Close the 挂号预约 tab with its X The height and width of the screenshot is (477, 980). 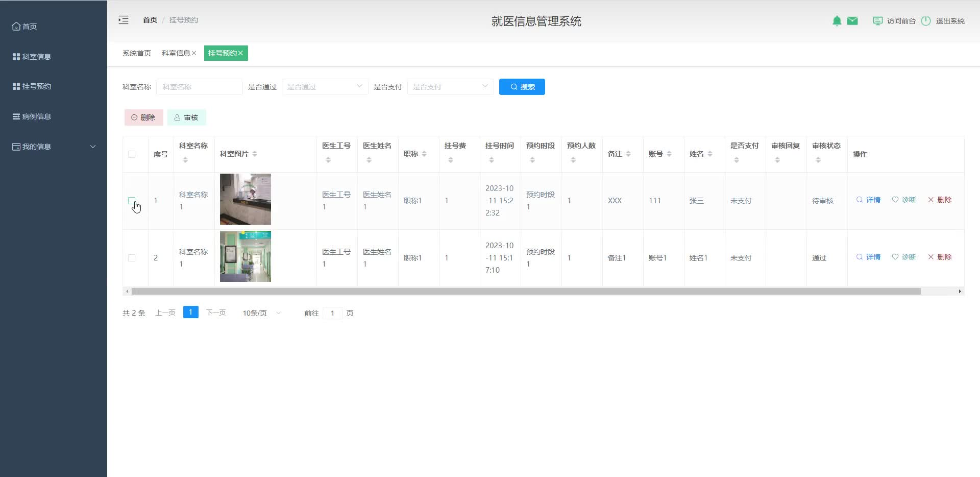click(240, 53)
